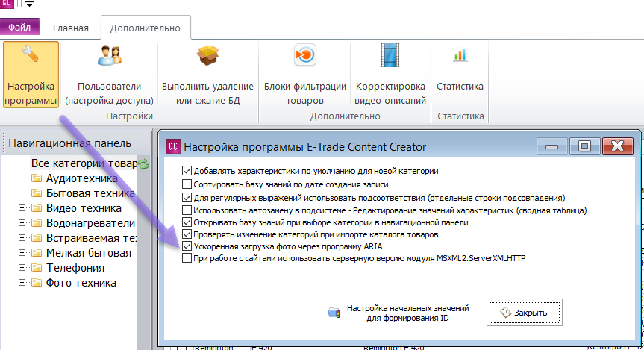The height and width of the screenshot is (350, 644).
Task: Minimize the Настройка программы dialog
Action: pos(551,146)
